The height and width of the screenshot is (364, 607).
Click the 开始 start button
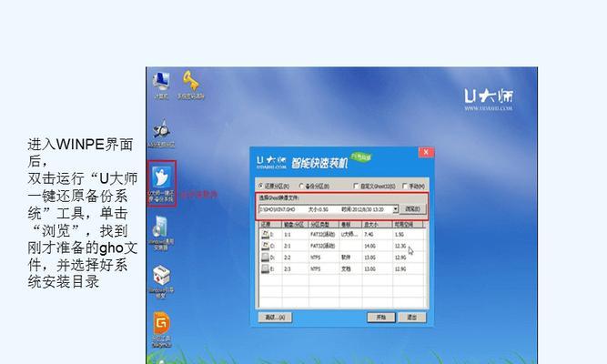pos(381,318)
